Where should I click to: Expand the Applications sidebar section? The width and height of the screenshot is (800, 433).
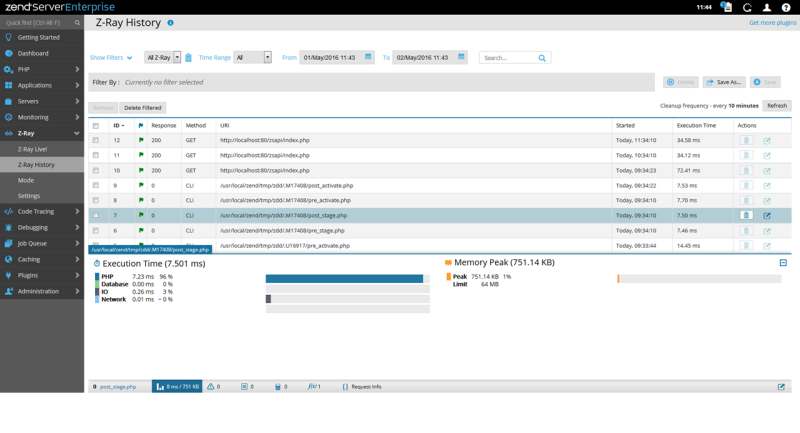click(77, 85)
